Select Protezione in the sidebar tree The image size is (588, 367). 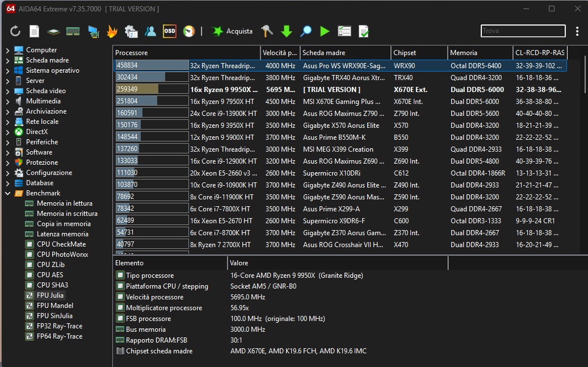pyautogui.click(x=42, y=162)
